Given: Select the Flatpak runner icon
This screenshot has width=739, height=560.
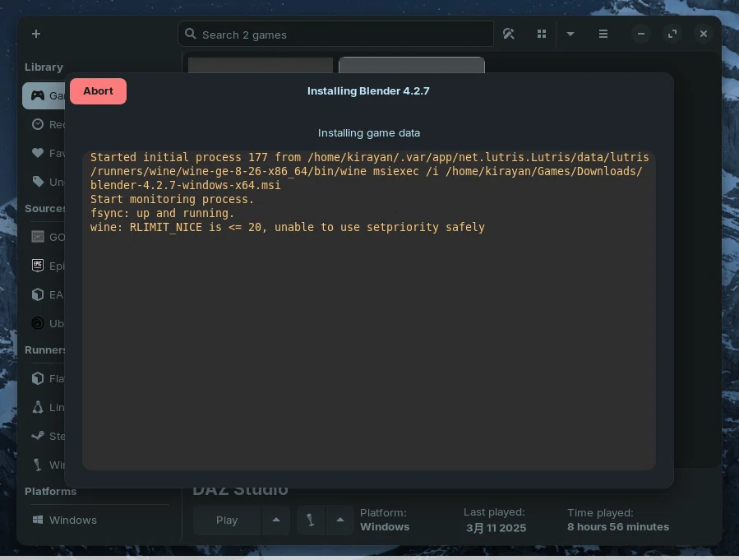Looking at the screenshot, I should pyautogui.click(x=38, y=378).
